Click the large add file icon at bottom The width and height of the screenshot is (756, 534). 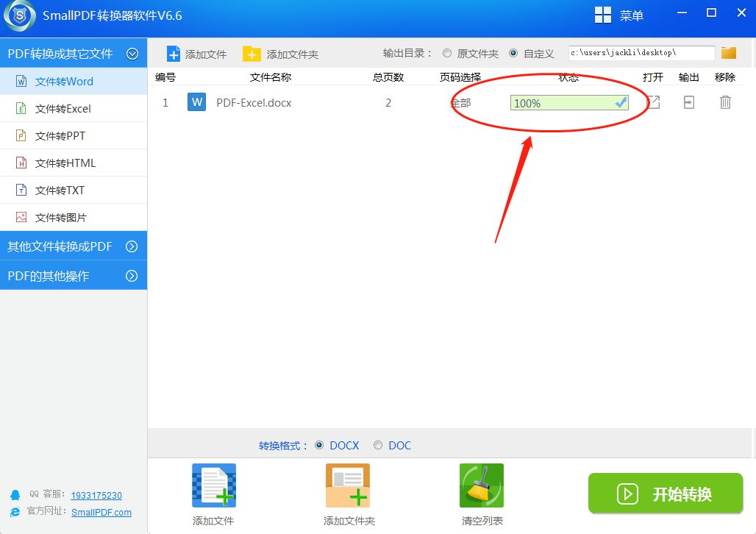point(214,485)
